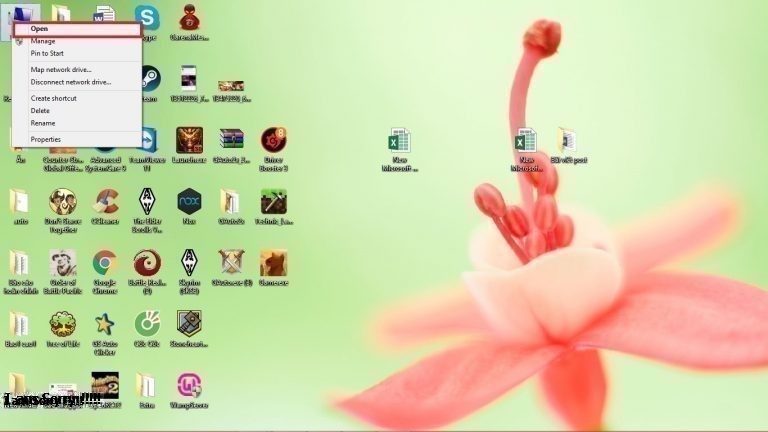Click the red swirl Battle Realms icon
Screen dimensions: 768x432
coord(147,263)
